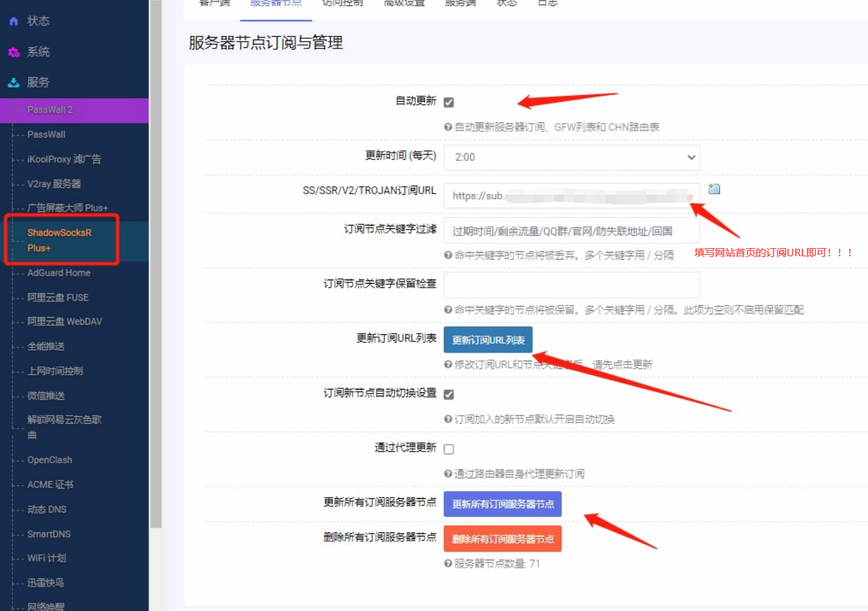Click the gear icon beside 系统
This screenshot has height=611, width=868.
[13, 53]
